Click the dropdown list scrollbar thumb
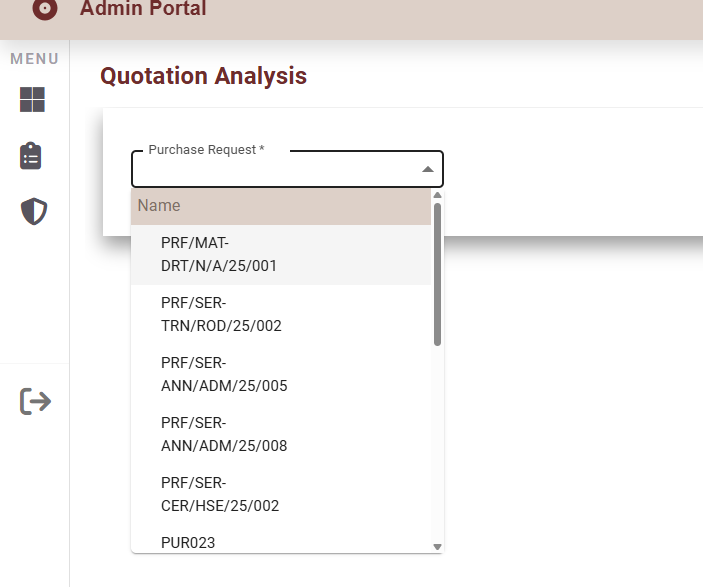Viewport: 703px width, 587px height. 437,272
